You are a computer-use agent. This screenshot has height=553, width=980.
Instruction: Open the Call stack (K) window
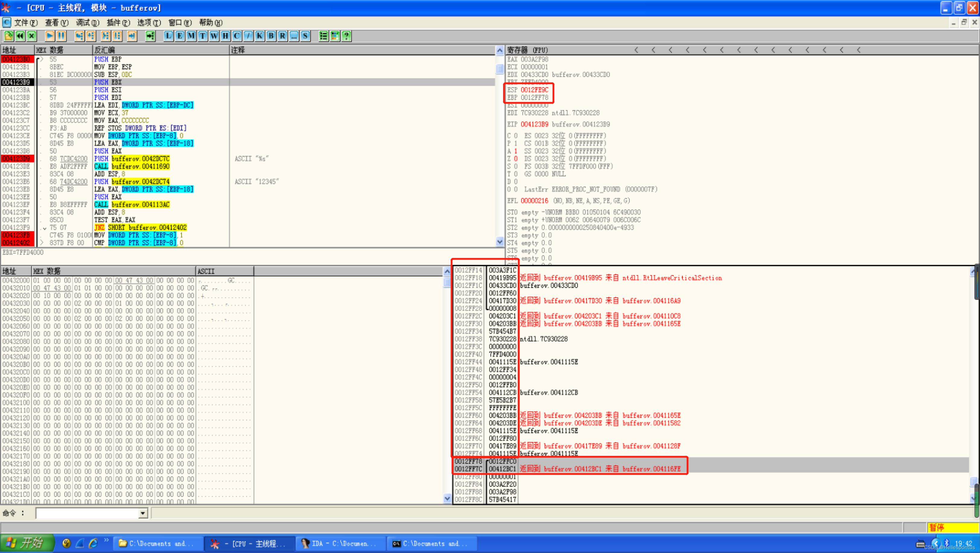(x=259, y=36)
